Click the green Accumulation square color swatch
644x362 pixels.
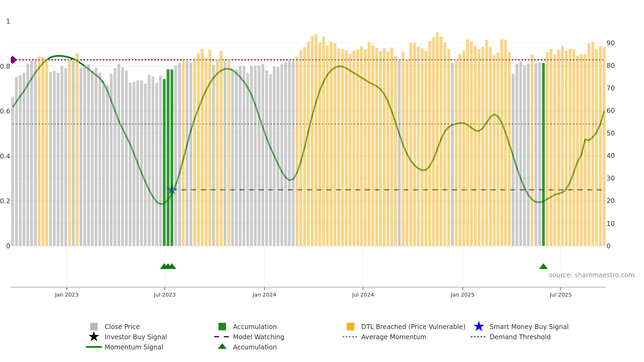click(x=222, y=327)
